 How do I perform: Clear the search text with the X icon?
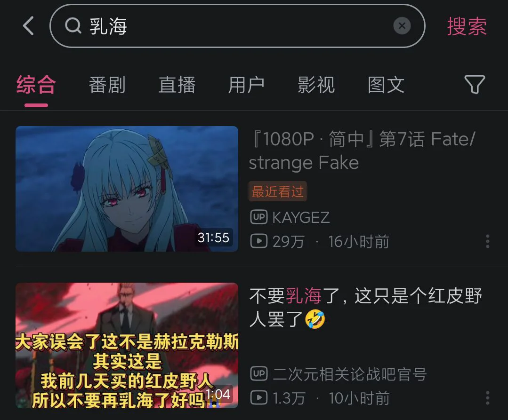click(402, 26)
